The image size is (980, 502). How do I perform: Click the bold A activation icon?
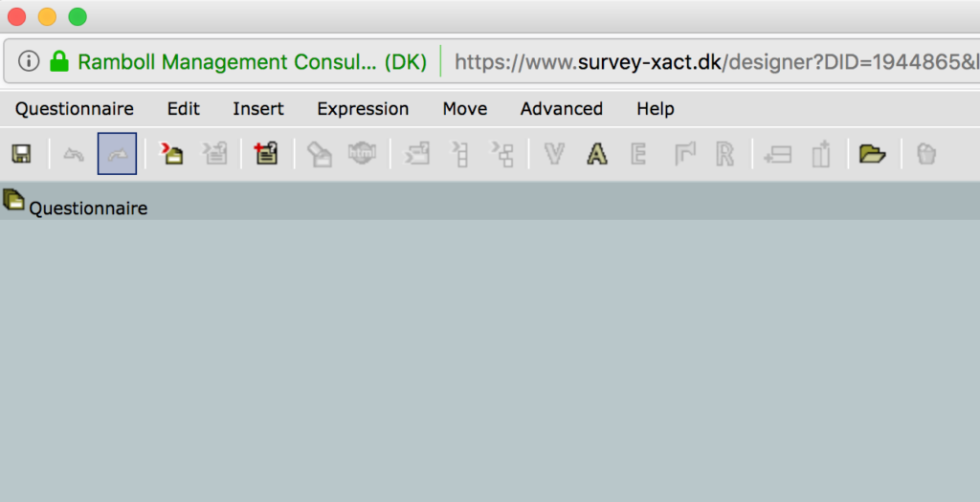click(597, 154)
